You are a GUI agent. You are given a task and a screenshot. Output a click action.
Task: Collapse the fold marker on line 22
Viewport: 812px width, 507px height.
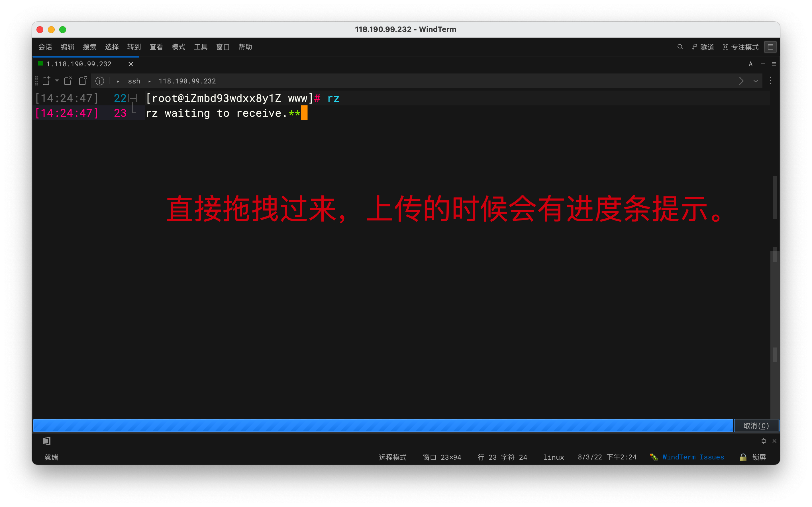tap(133, 98)
